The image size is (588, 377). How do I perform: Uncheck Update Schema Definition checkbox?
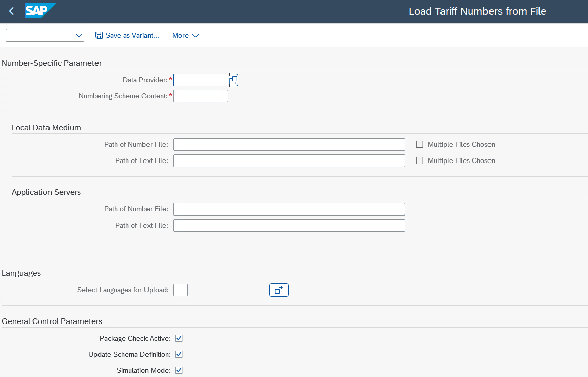pos(179,355)
